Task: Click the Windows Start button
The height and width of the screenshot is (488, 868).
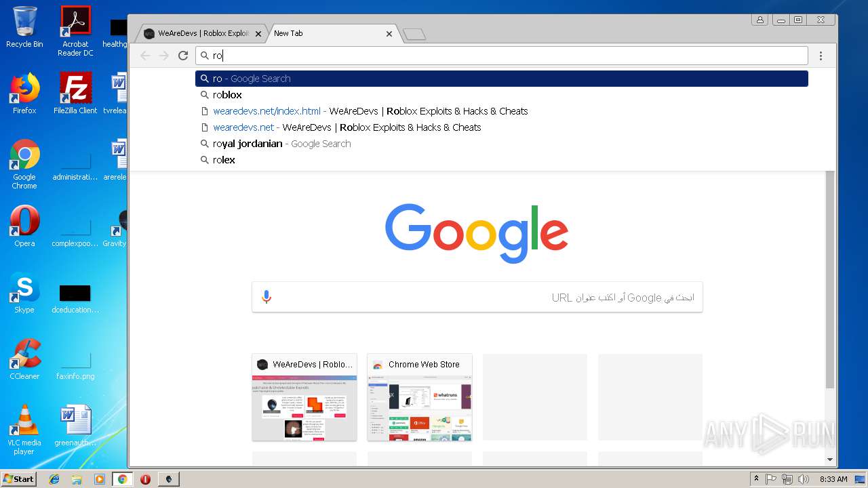Action: coord(18,479)
